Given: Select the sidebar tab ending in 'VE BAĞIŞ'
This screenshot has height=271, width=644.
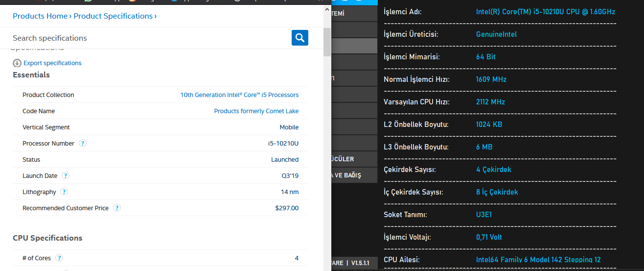Looking at the screenshot, I should 354,175.
